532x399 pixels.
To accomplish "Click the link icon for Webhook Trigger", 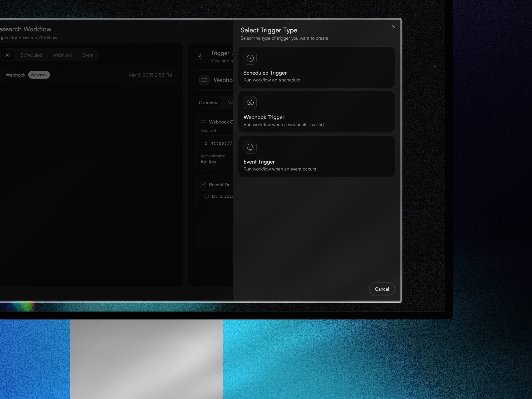I will tap(250, 103).
